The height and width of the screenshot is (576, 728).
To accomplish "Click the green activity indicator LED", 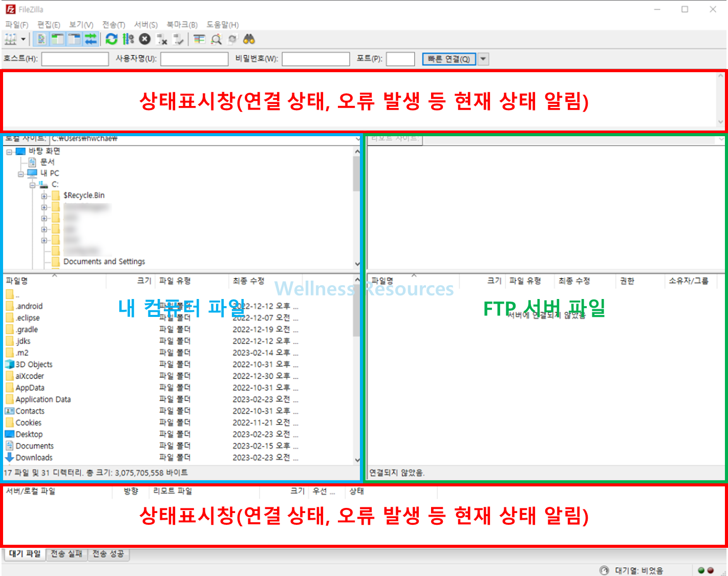I will (x=701, y=570).
